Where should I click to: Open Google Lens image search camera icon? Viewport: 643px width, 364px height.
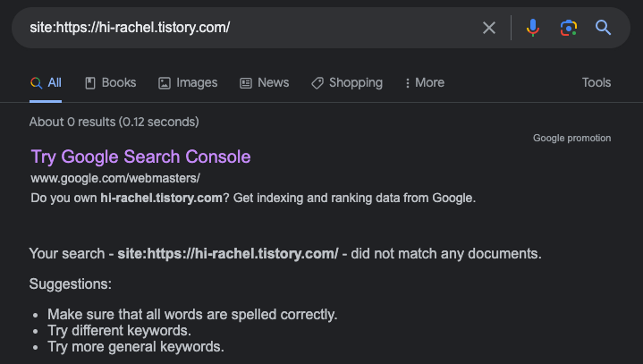(569, 28)
